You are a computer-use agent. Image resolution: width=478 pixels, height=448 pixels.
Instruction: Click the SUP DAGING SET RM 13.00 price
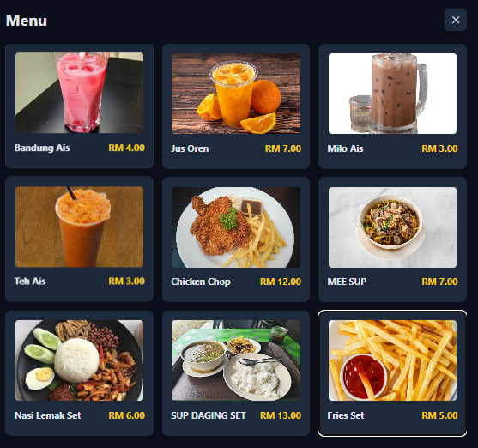point(281,415)
